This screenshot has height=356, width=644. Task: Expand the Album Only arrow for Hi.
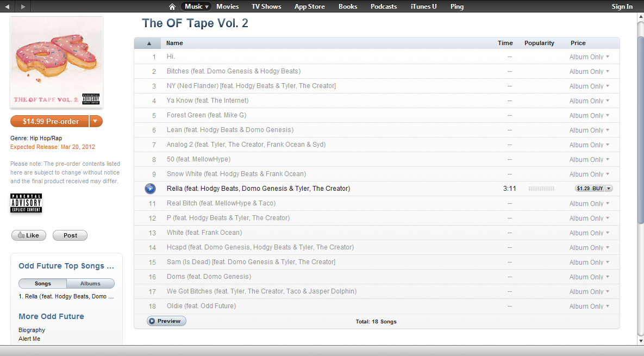pyautogui.click(x=608, y=57)
